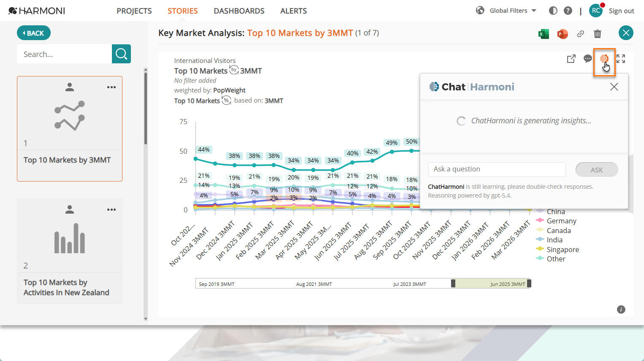Export story to Excel icon
The image size is (644, 361).
(x=543, y=34)
